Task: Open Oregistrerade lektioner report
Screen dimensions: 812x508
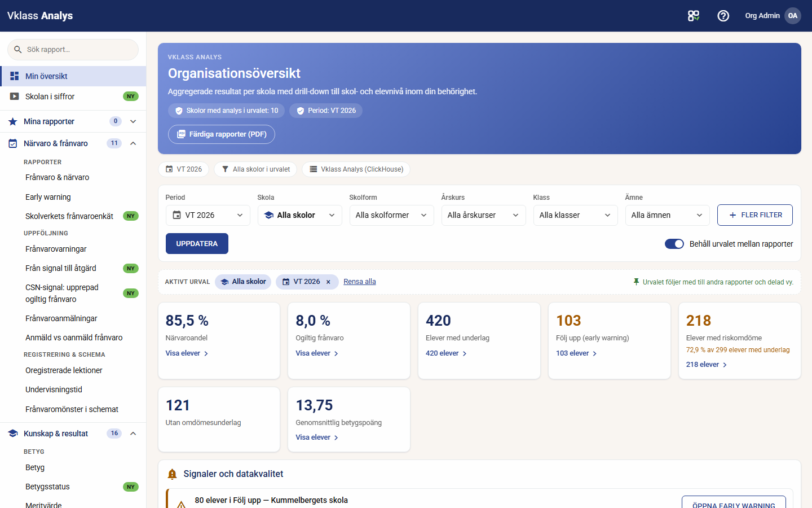Action: tap(64, 370)
